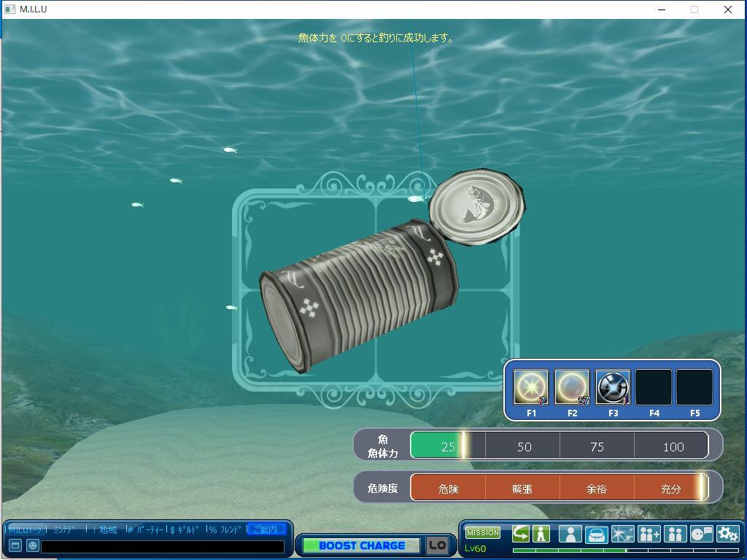Open the bag inventory icon
The image size is (747, 560).
click(x=597, y=534)
